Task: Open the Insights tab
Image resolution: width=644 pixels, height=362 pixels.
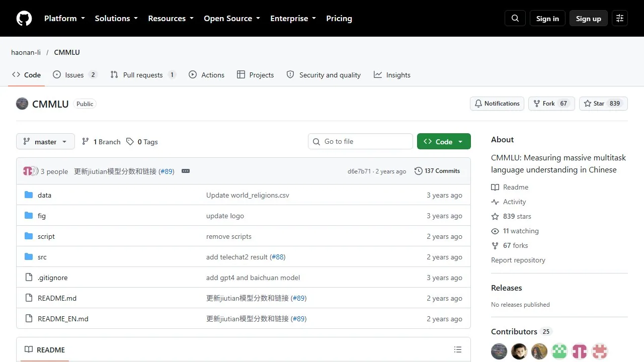Action: coord(392,75)
